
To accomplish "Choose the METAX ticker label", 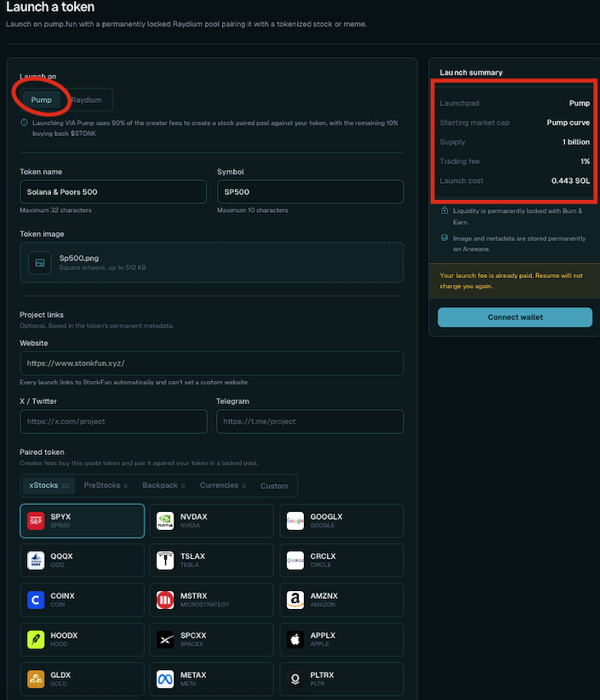I will (x=193, y=675).
